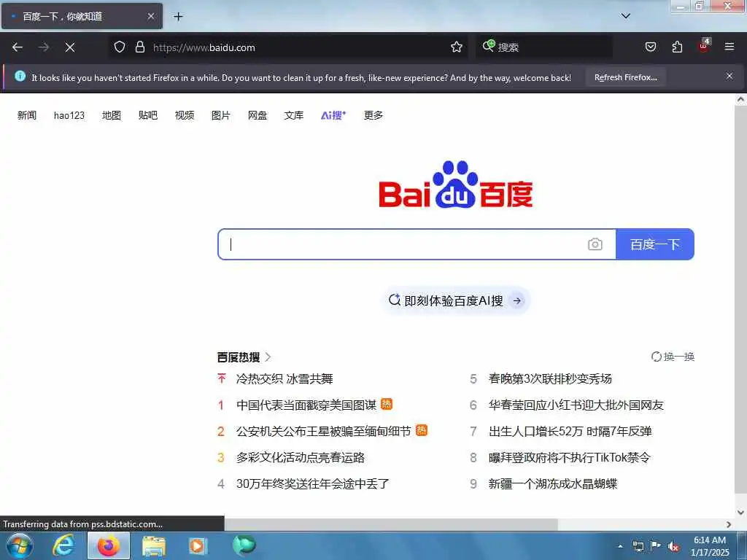Open the Save to Pocket icon
Image resolution: width=747 pixels, height=560 pixels.
pyautogui.click(x=651, y=47)
